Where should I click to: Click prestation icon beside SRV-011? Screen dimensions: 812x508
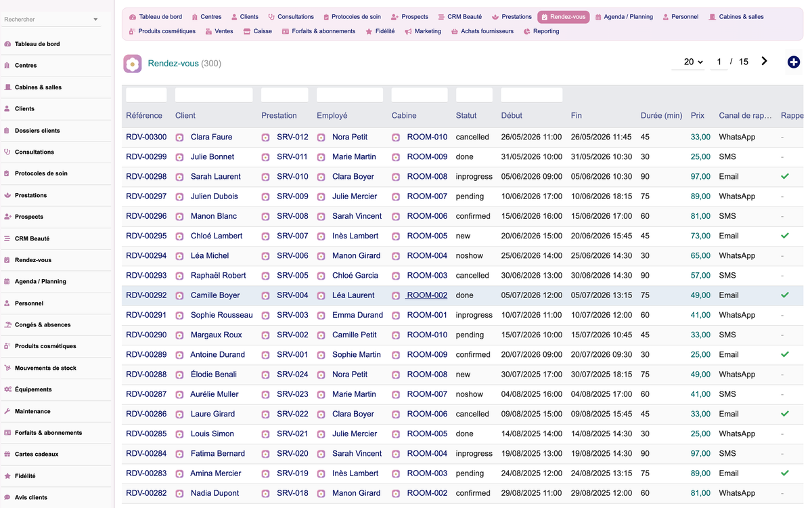click(266, 157)
